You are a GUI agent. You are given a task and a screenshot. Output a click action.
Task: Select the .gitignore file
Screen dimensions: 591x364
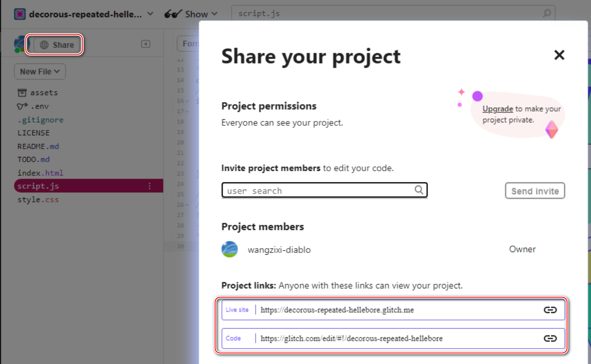41,120
